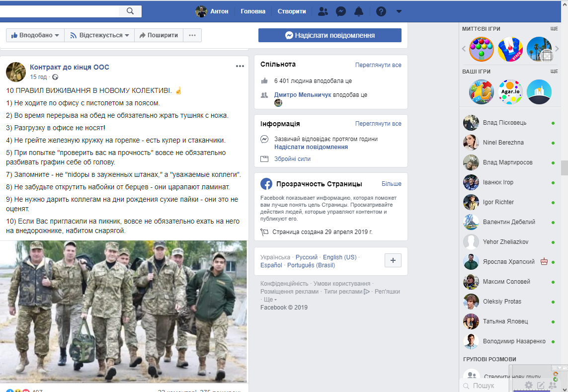Screen dimensions: 568x392
Task: Switch language to Русский
Action: coord(307,257)
